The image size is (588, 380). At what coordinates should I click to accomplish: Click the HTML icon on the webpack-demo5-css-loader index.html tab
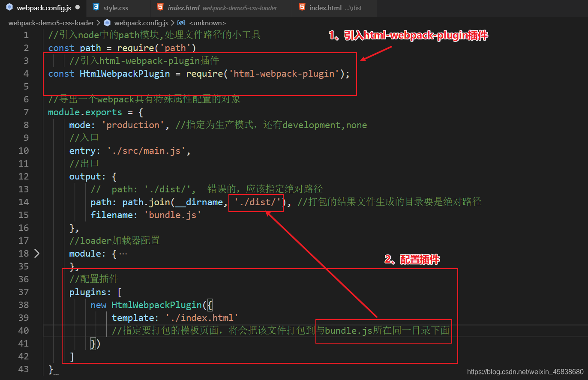[160, 8]
